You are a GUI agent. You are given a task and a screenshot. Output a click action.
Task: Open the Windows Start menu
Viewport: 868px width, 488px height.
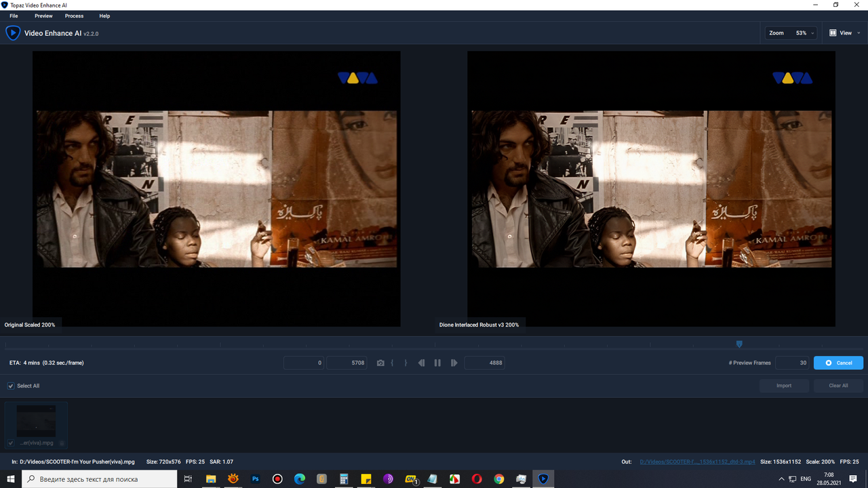click(x=11, y=479)
